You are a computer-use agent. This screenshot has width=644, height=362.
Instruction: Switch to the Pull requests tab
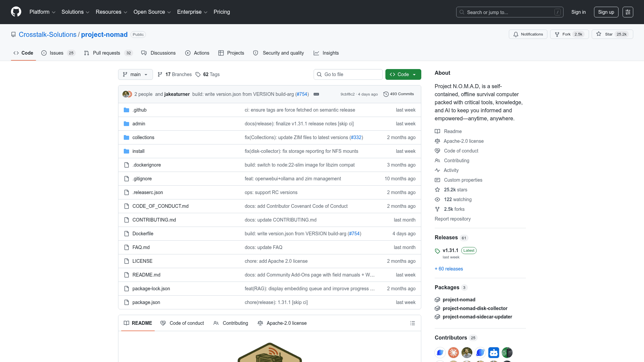tap(108, 53)
